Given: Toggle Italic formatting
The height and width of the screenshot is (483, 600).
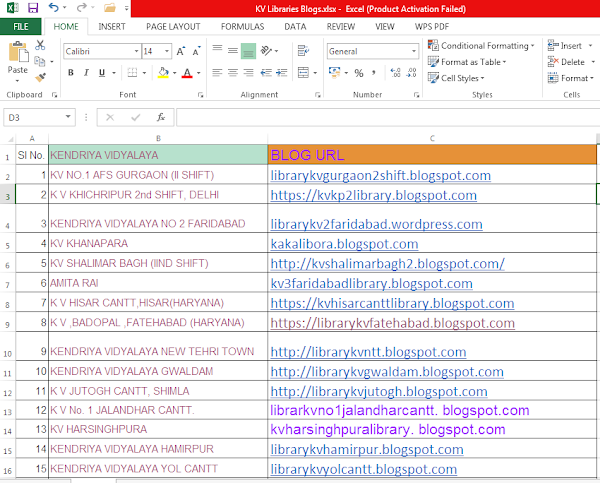Looking at the screenshot, I should [x=86, y=73].
